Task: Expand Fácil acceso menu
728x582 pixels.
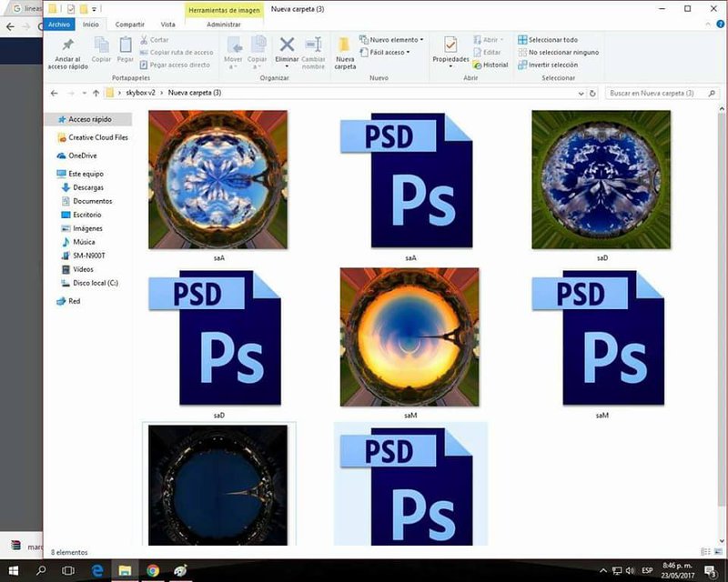Action: pos(385,53)
